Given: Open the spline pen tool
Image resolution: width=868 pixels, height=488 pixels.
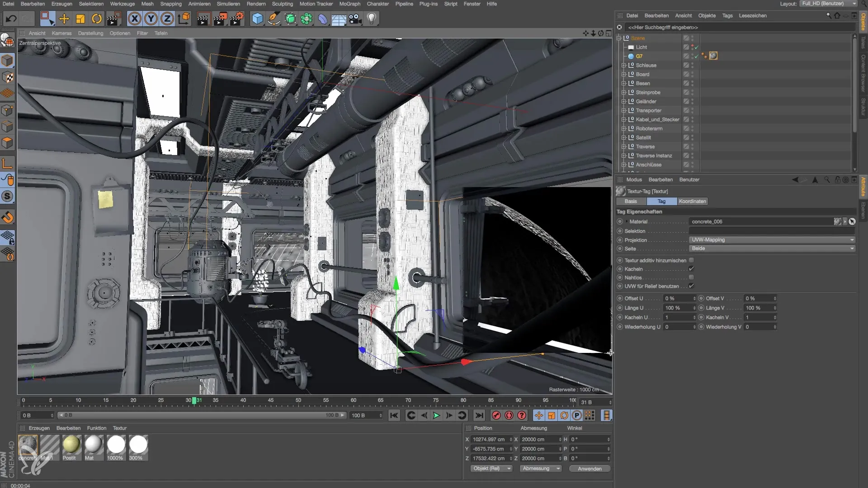Looking at the screenshot, I should click(274, 19).
